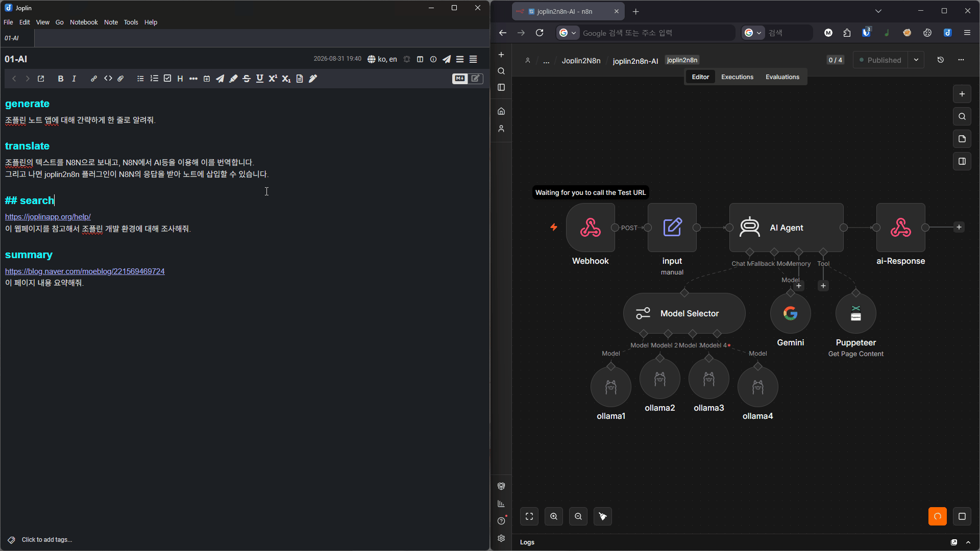
Task: Open browser extensions puzzle icon
Action: [x=847, y=33]
